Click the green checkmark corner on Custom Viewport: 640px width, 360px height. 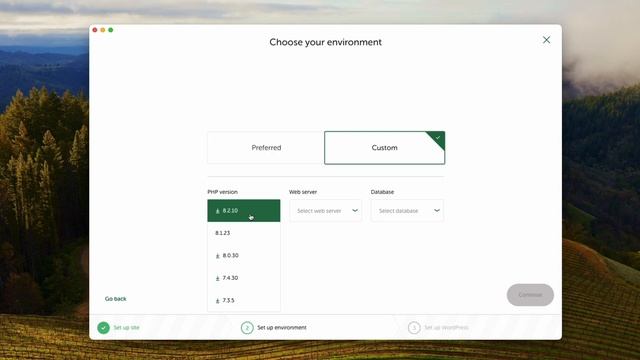click(438, 138)
